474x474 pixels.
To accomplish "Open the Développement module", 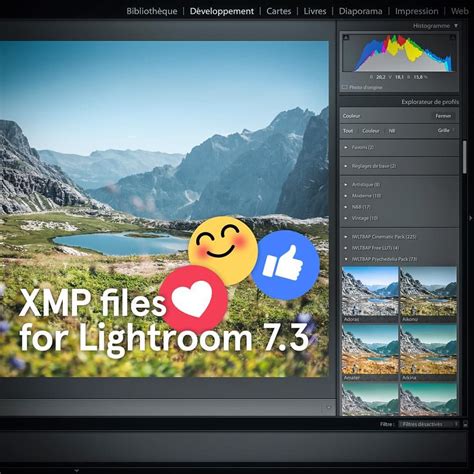I will click(x=222, y=11).
